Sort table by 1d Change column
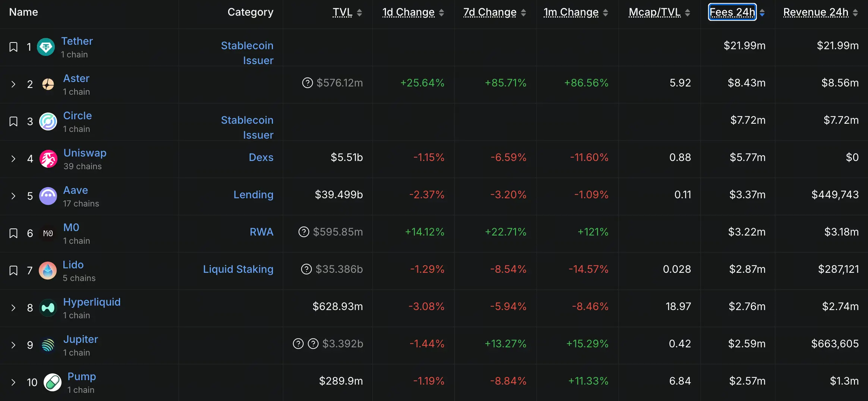868x401 pixels. click(x=408, y=12)
